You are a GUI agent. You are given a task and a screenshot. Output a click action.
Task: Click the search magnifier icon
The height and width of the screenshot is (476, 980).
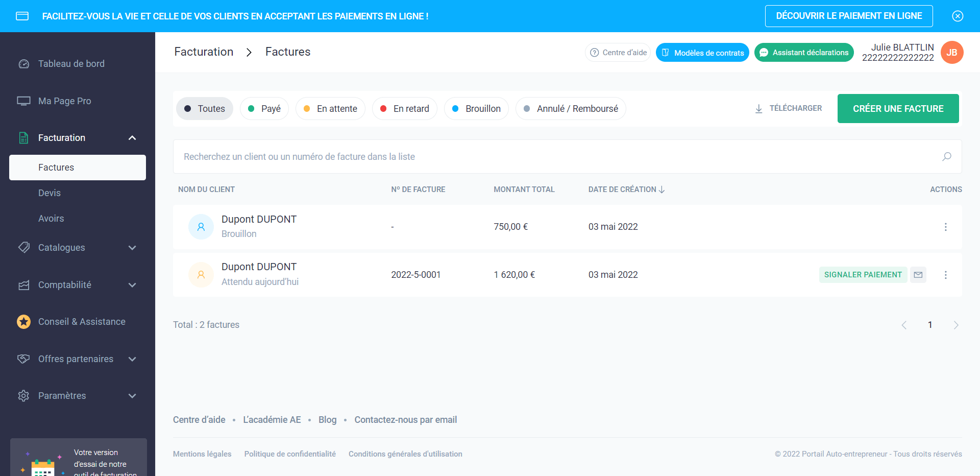tap(946, 157)
